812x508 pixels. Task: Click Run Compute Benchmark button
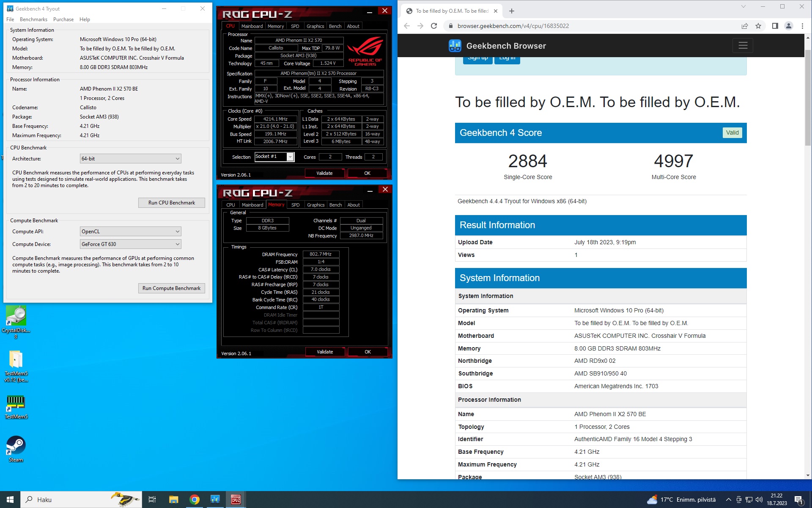coord(172,288)
